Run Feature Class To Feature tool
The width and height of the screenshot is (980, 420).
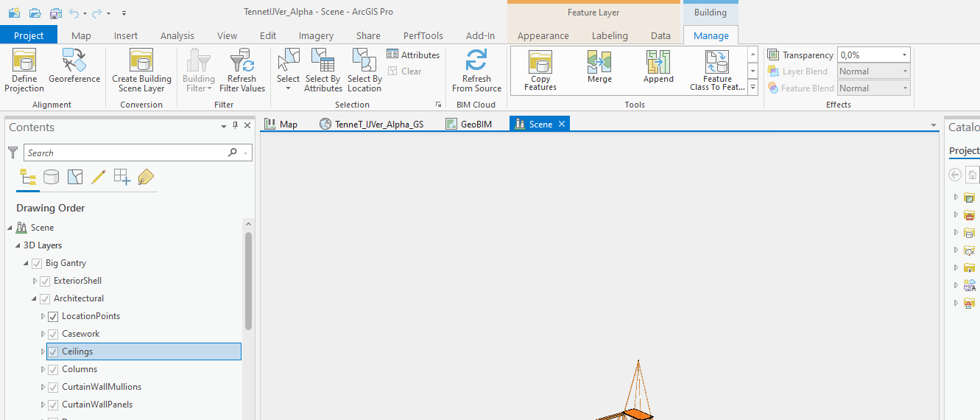click(x=717, y=71)
